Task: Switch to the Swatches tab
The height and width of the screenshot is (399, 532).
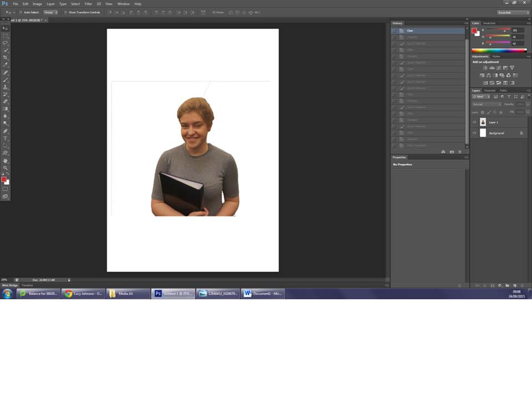Action: (x=489, y=23)
